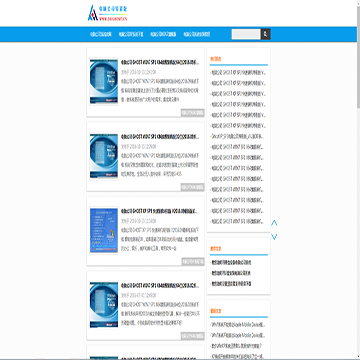Open the first link in the middle sidebar box

(231, 262)
